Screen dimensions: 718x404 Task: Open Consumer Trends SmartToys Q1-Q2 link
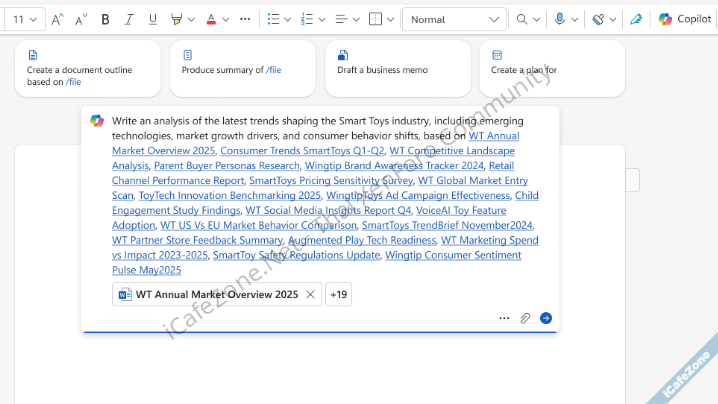tap(302, 151)
